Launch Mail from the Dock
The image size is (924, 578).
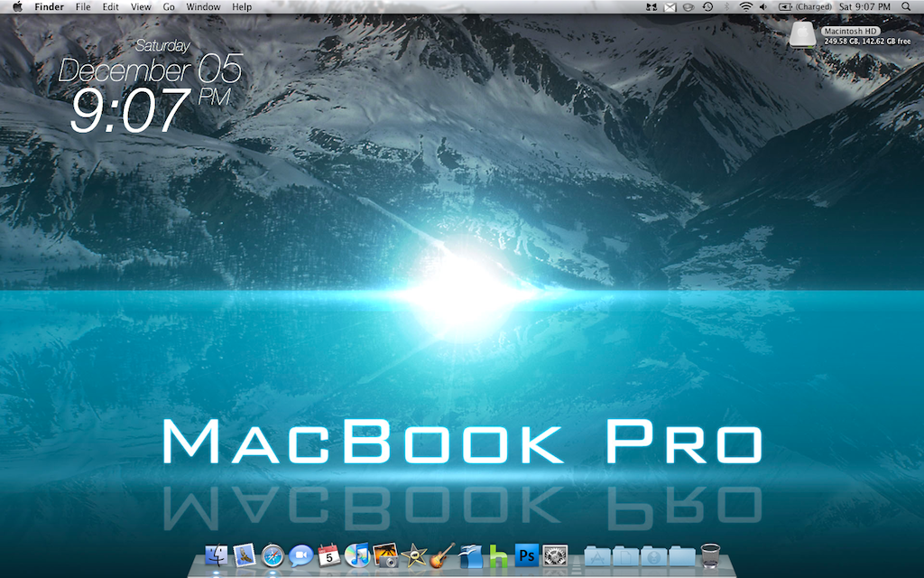pyautogui.click(x=244, y=555)
